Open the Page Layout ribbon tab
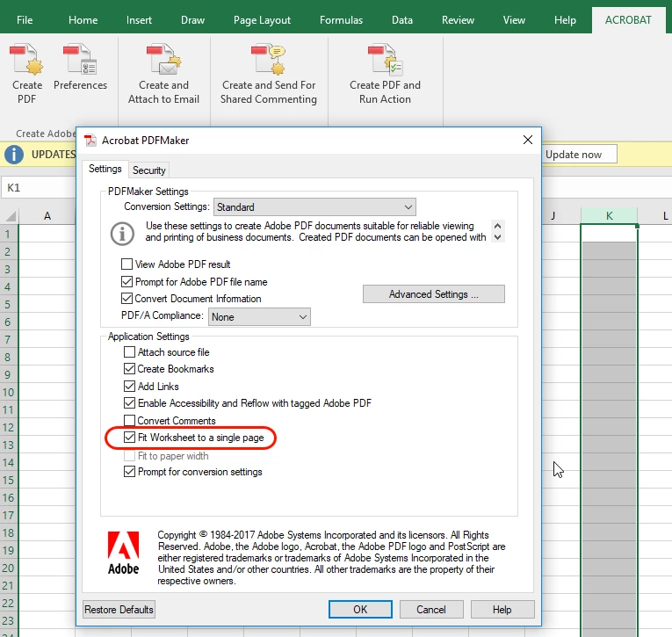 pos(262,19)
